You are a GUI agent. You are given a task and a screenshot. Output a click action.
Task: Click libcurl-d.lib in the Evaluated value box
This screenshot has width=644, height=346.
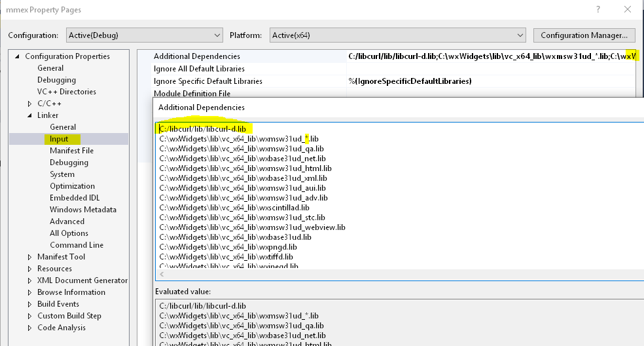202,306
